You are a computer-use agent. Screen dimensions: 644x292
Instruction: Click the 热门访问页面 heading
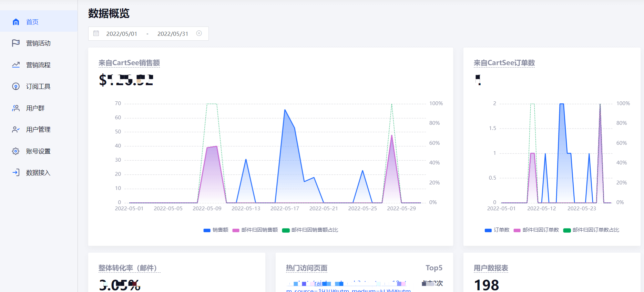(x=307, y=268)
